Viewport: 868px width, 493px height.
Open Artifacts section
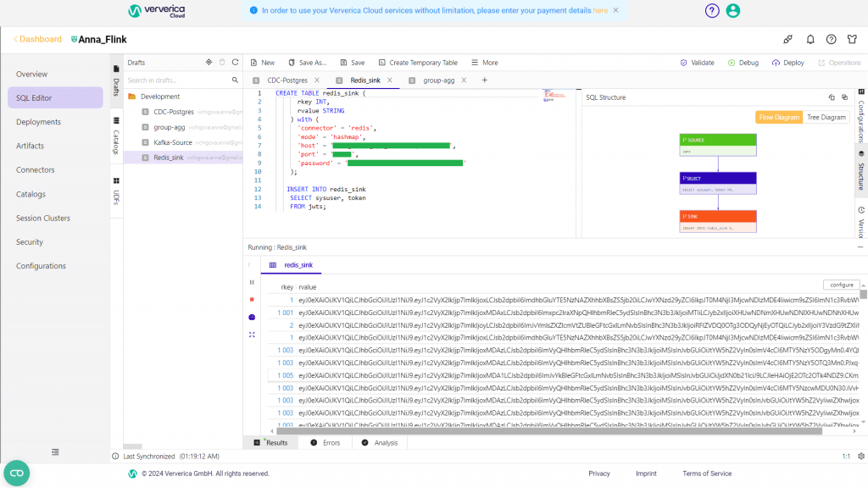(30, 146)
